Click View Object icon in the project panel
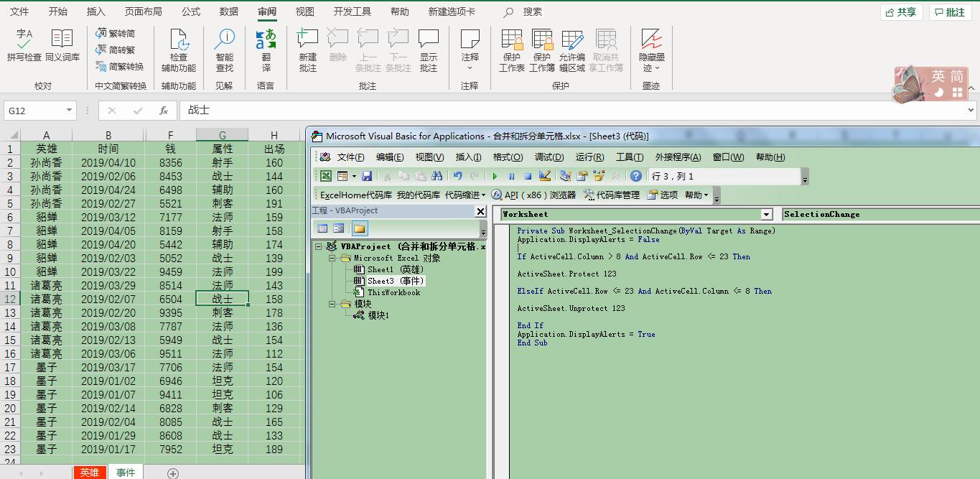The image size is (980, 479). 338,229
